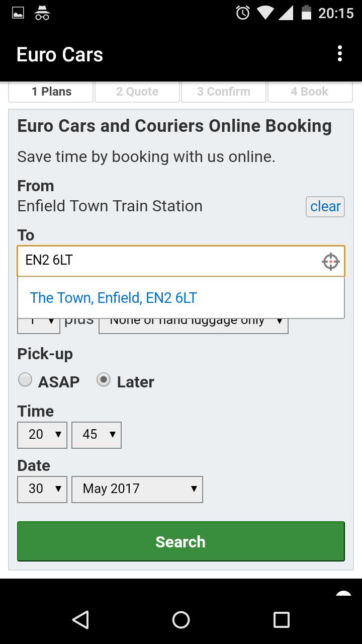Switch to the 1 Plans tab
Viewport: 362px width, 644px height.
pos(51,92)
